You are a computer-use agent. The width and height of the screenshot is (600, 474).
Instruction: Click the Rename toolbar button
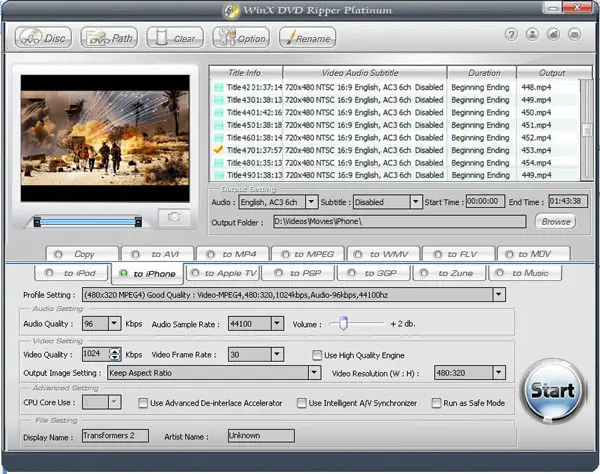[306, 38]
